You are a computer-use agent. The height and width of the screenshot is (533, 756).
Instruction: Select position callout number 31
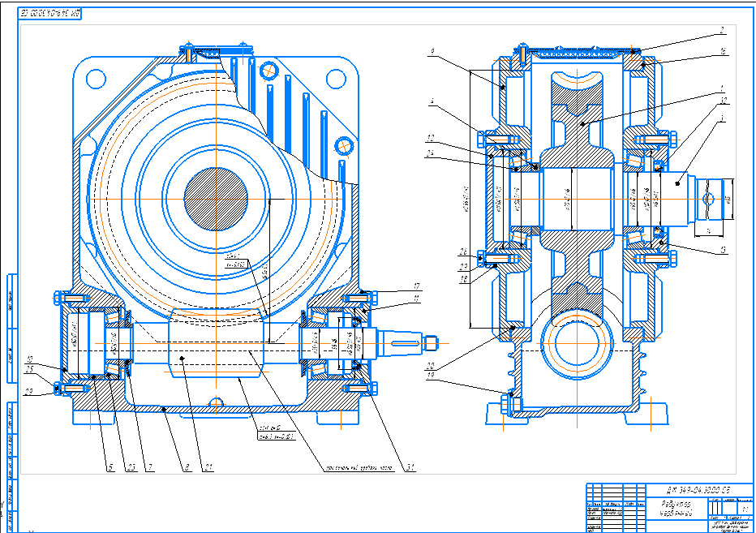412,468
